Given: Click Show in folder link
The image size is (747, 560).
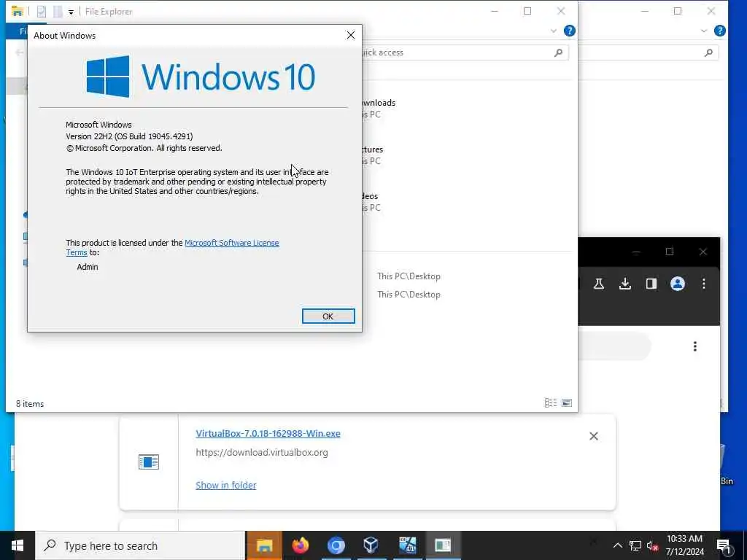Looking at the screenshot, I should pos(226,485).
